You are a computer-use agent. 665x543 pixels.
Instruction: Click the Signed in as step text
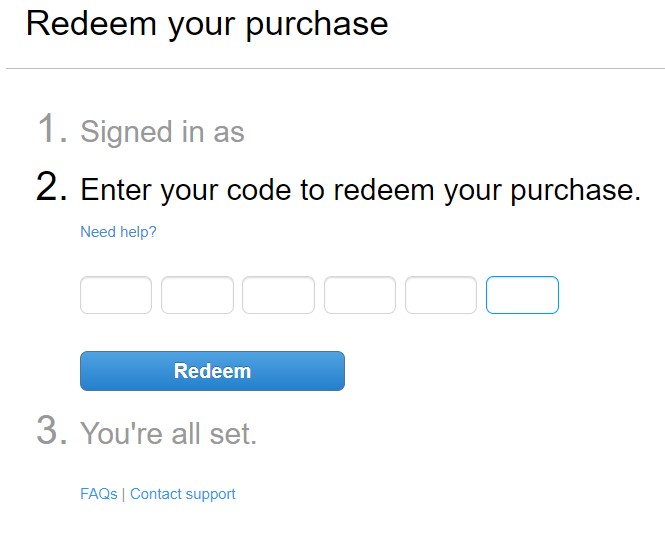pyautogui.click(x=162, y=132)
